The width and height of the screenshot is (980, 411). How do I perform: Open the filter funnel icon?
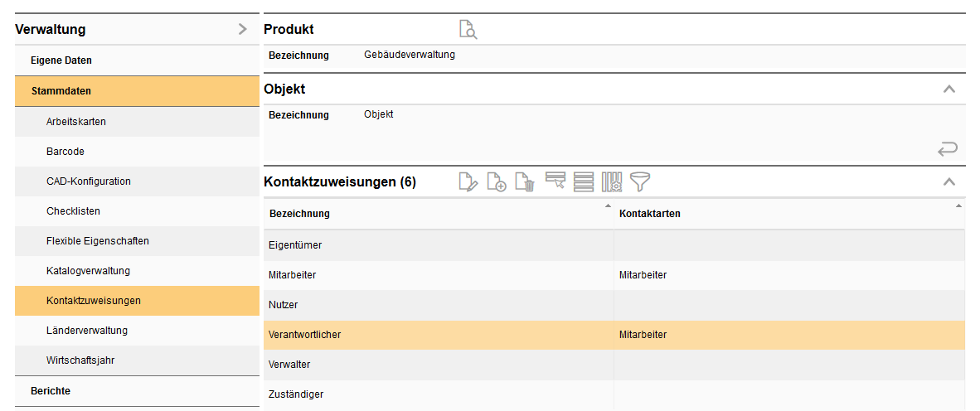click(x=640, y=181)
